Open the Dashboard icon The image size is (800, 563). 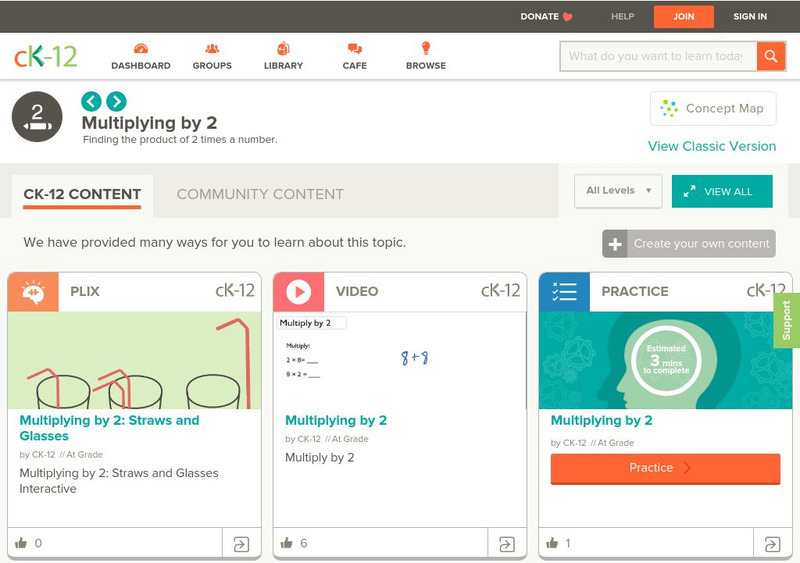[141, 49]
